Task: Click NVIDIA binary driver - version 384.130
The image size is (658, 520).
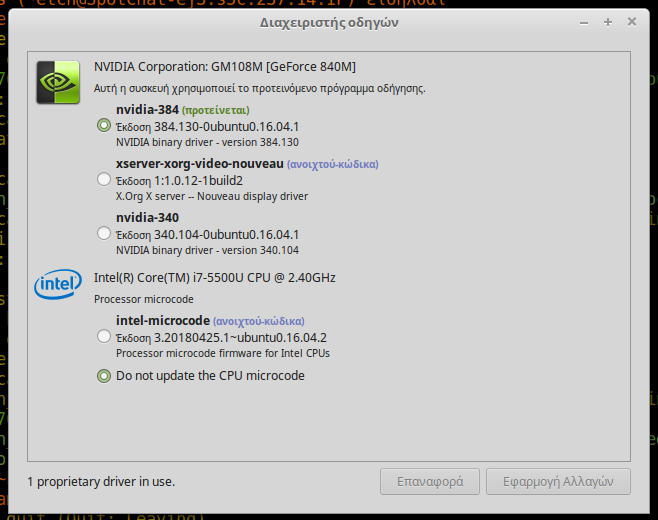Action: tap(207, 142)
